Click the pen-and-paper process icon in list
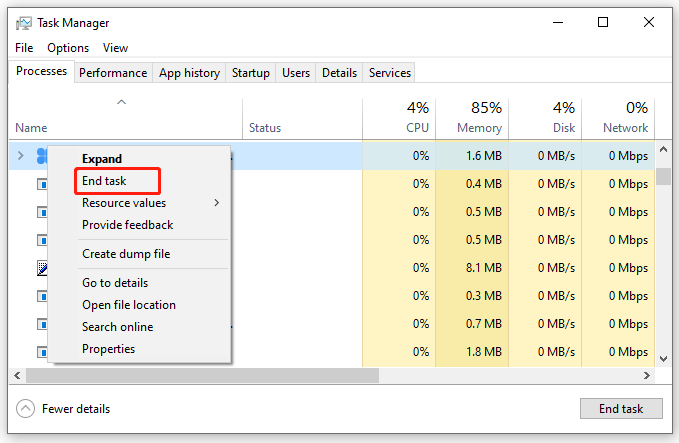The image size is (679, 443). tap(42, 268)
